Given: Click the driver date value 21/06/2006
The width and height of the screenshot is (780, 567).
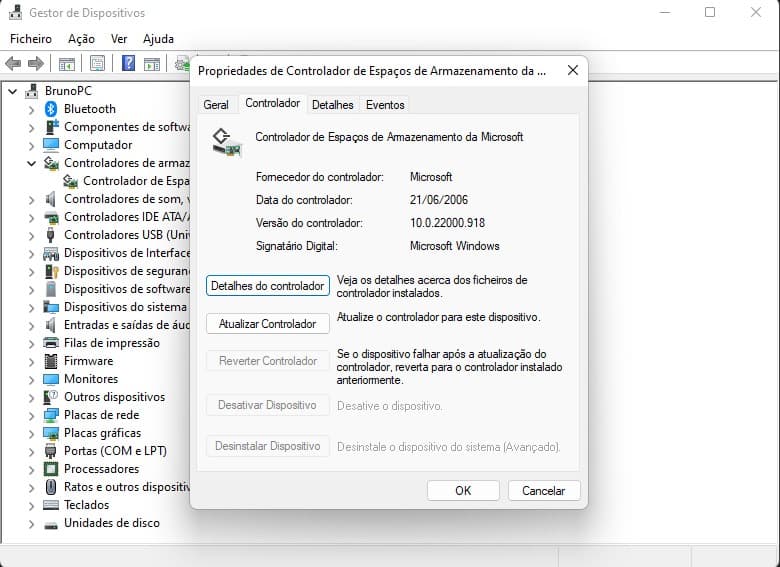Looking at the screenshot, I should [439, 200].
